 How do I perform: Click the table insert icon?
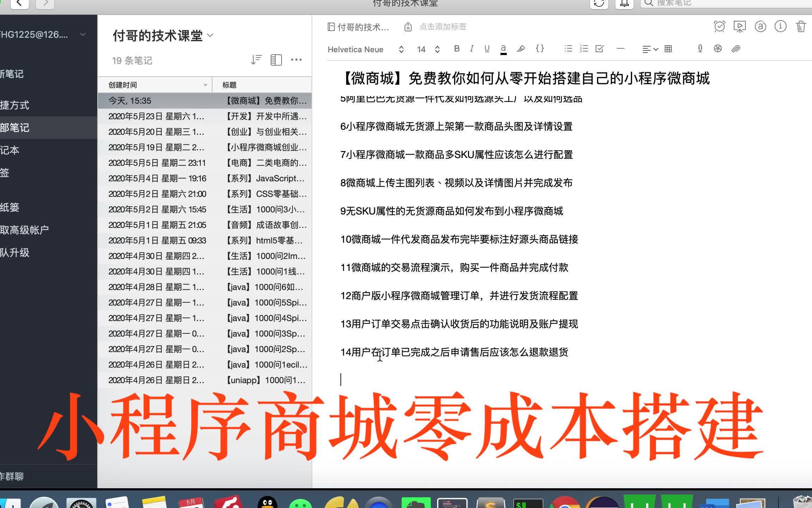pos(669,49)
